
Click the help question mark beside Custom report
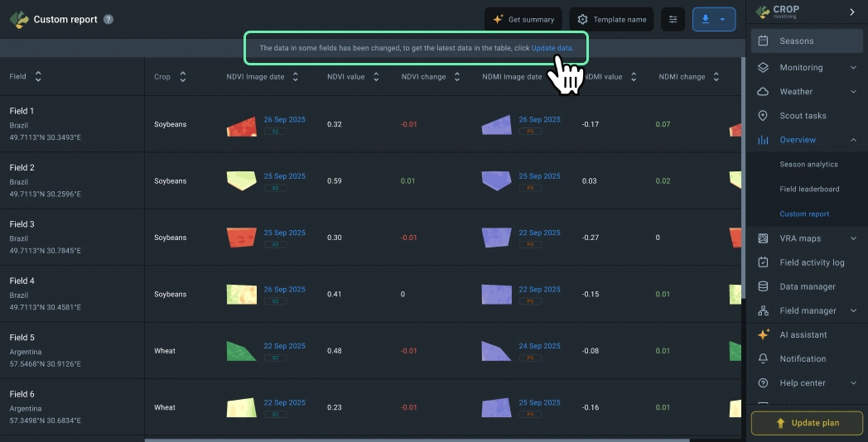click(108, 20)
